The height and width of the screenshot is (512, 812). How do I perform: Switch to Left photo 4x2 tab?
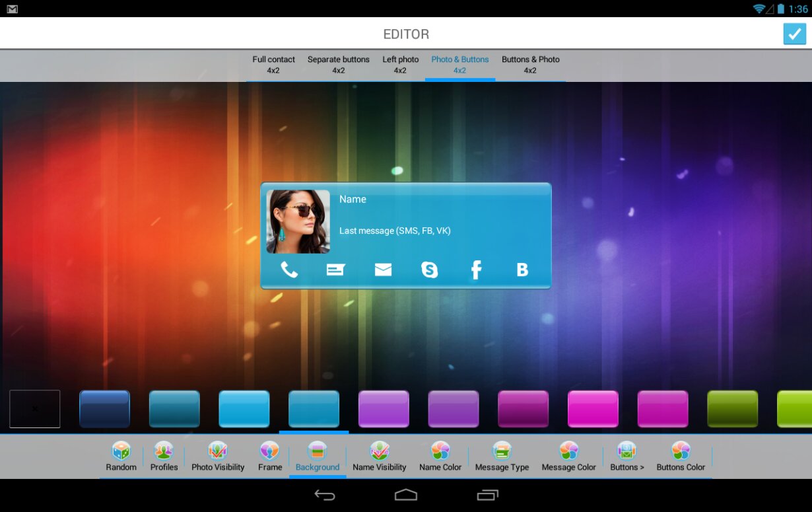point(400,64)
